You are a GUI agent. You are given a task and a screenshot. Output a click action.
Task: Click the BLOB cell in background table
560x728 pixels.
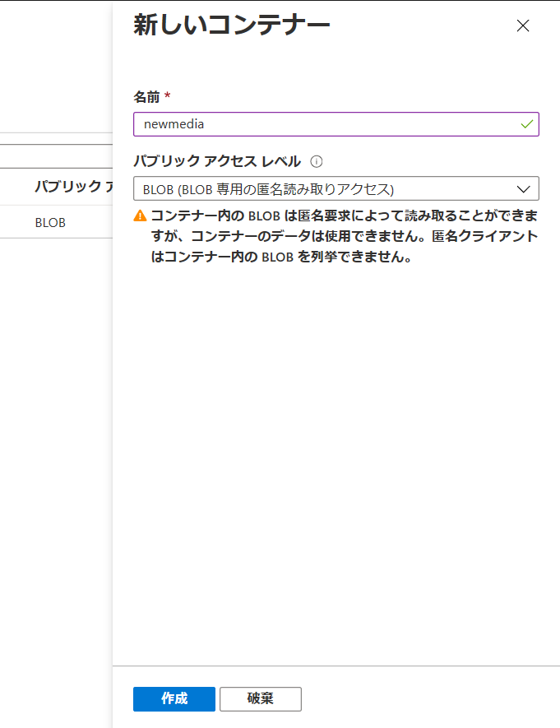click(x=50, y=223)
